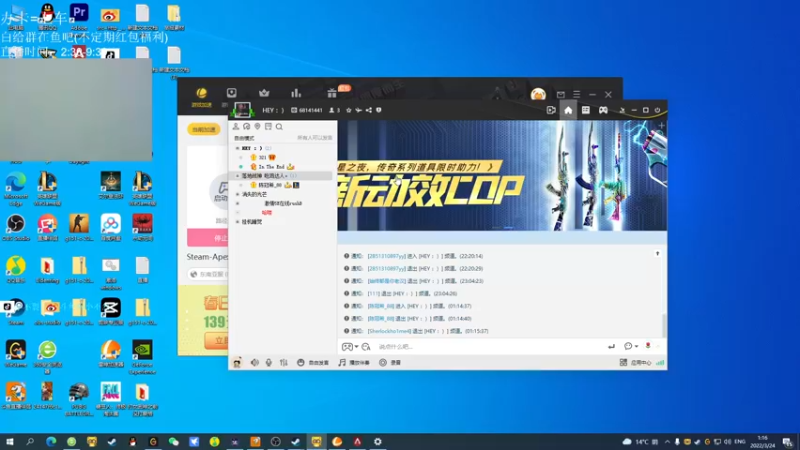Screen dimensions: 800x450
Task: Click the chat log vertical scrollbar
Action: pos(664,324)
